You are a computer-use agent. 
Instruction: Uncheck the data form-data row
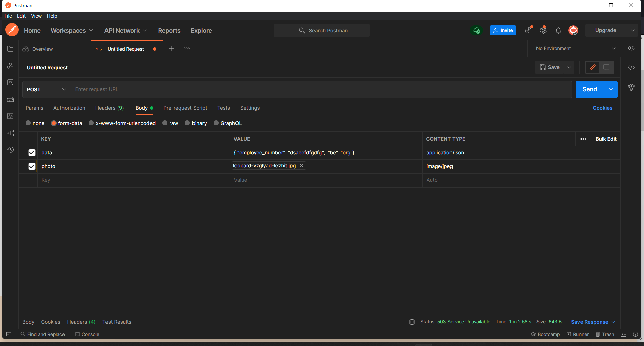(x=32, y=152)
